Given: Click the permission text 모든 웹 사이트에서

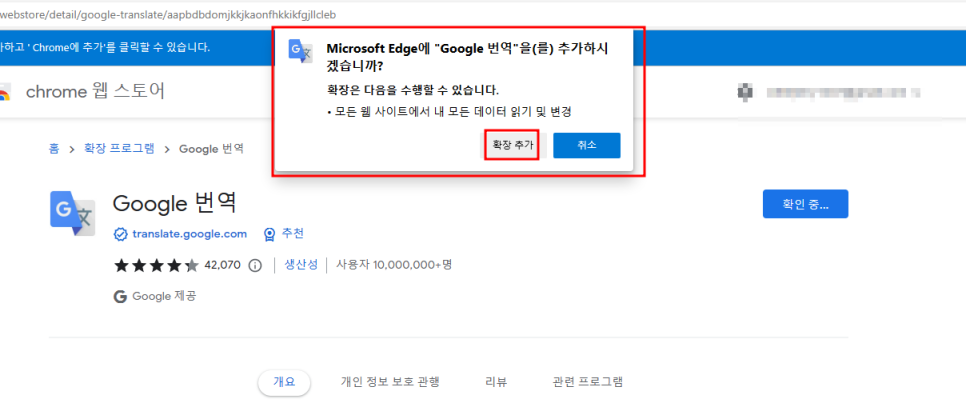Looking at the screenshot, I should click(453, 112).
